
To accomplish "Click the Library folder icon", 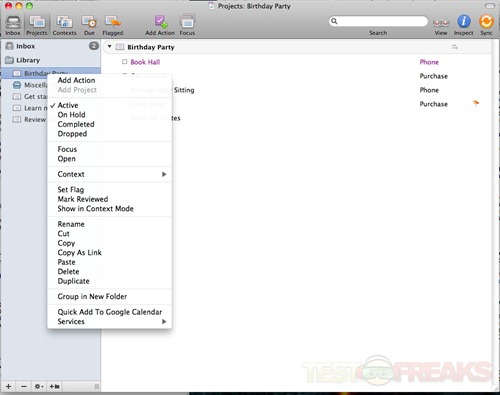I will coord(9,60).
